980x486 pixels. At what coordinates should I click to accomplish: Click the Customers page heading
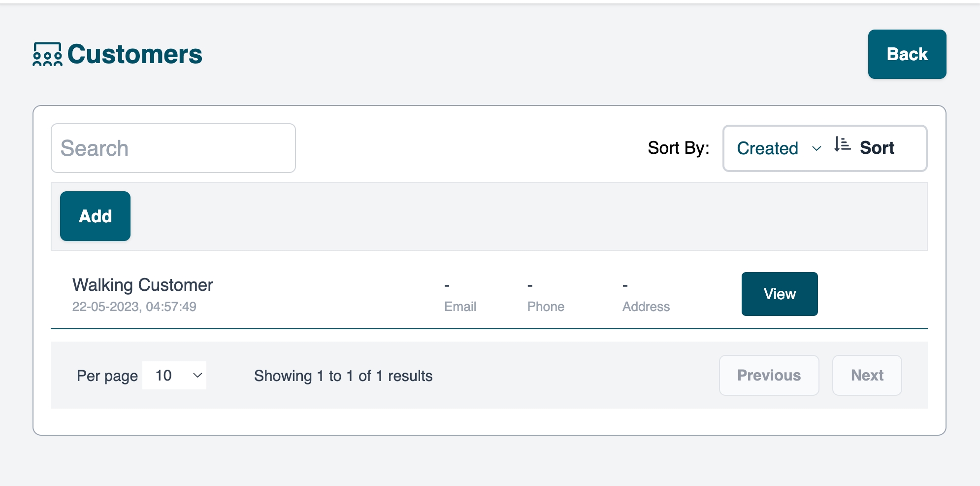point(134,54)
